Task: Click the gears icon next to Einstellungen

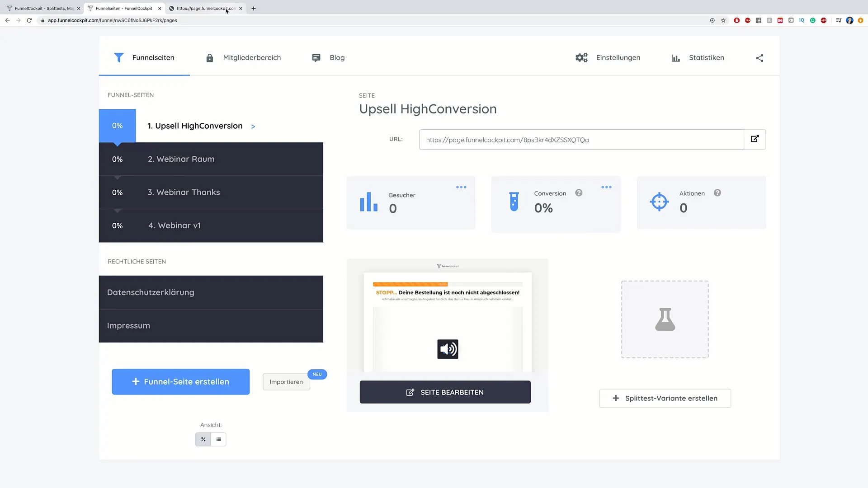Action: 581,57
